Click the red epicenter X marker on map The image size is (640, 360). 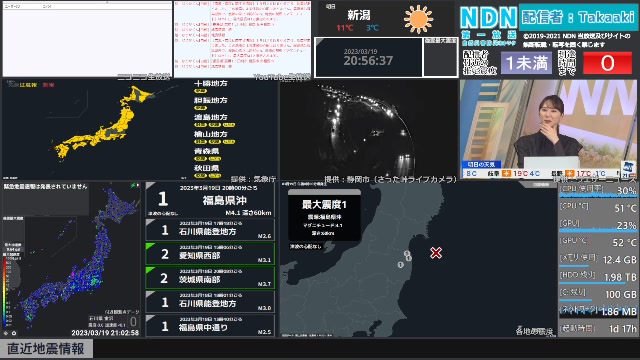(436, 253)
